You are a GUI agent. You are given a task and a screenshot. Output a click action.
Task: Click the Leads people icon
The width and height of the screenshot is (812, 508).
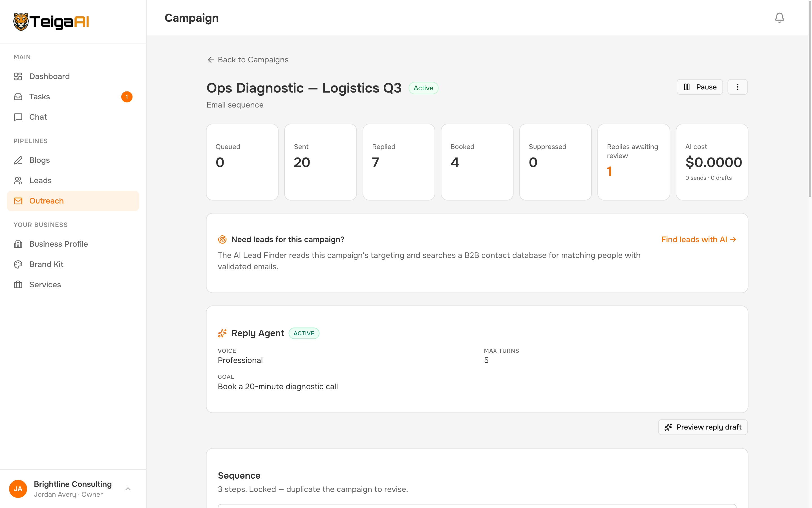coord(18,180)
